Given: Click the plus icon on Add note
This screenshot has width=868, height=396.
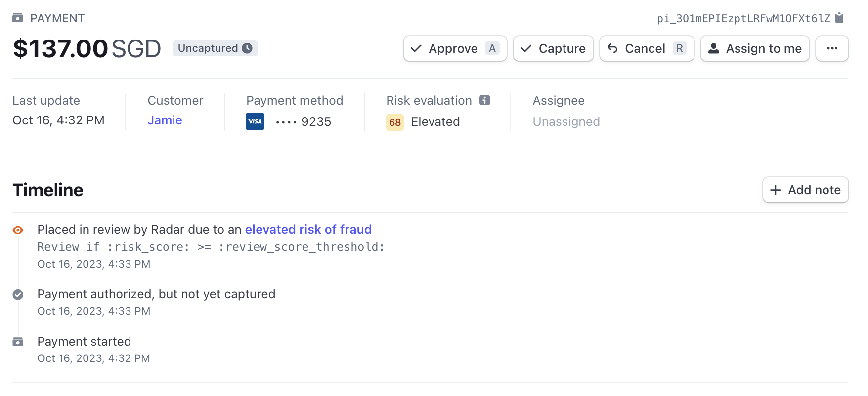Looking at the screenshot, I should point(775,190).
